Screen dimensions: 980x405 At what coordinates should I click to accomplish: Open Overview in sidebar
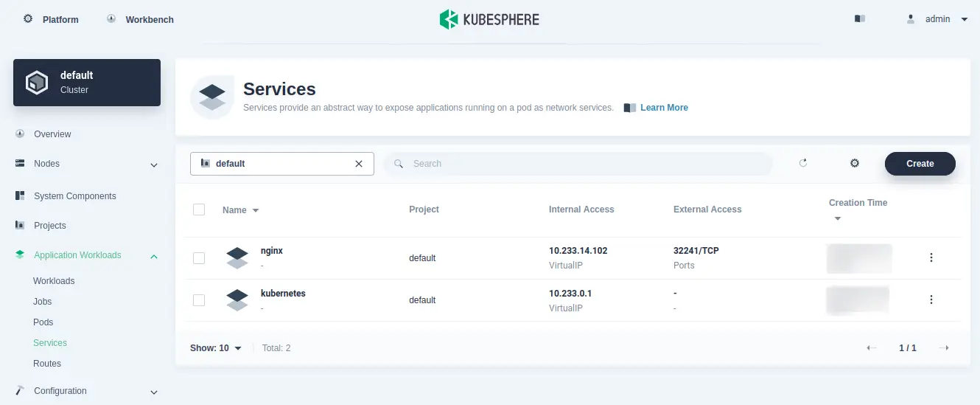click(x=52, y=134)
